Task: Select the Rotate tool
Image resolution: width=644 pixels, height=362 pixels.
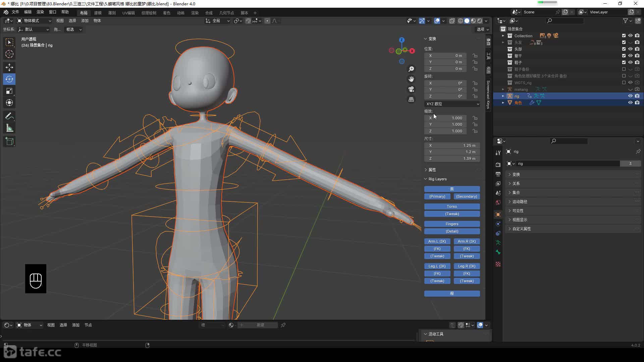Action: pos(9,79)
